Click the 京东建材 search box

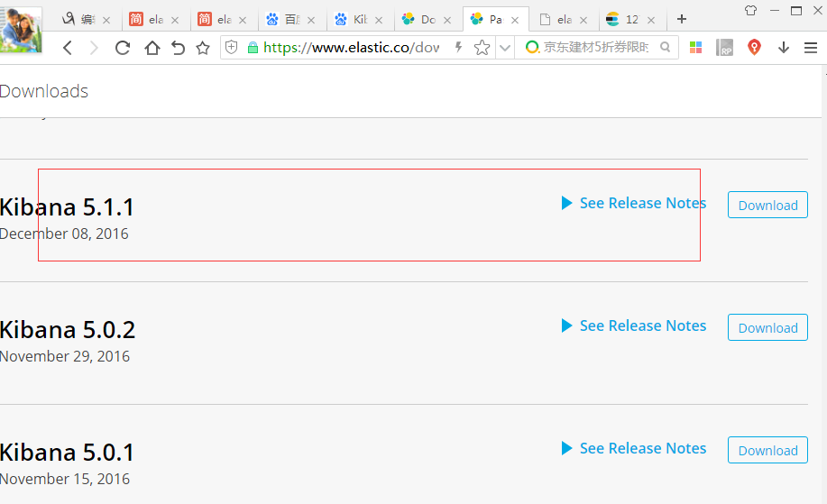(x=596, y=47)
